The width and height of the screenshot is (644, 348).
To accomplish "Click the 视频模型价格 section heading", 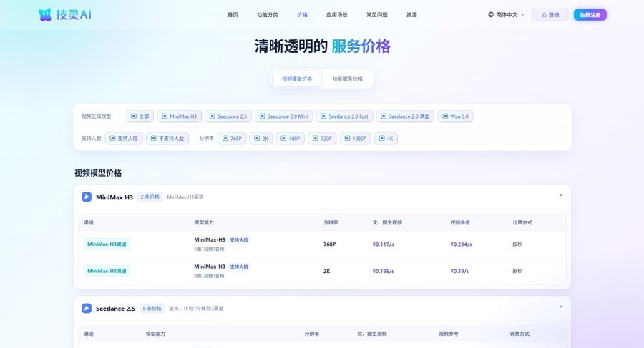I will (x=98, y=173).
